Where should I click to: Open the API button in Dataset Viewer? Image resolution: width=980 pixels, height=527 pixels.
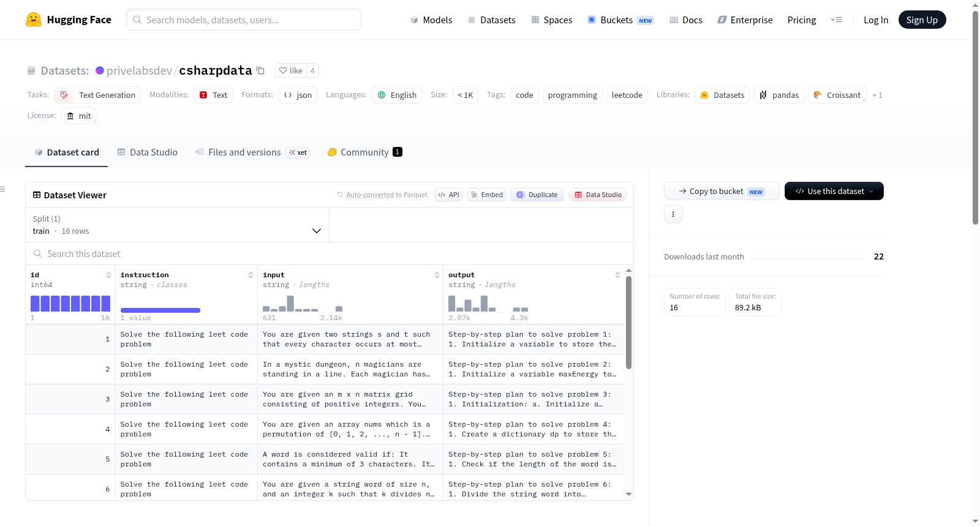click(448, 195)
